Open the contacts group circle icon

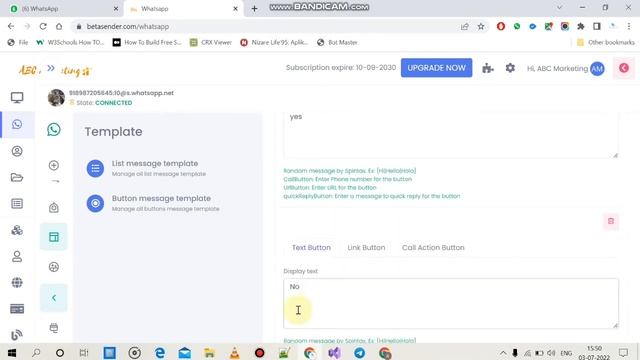(54, 267)
